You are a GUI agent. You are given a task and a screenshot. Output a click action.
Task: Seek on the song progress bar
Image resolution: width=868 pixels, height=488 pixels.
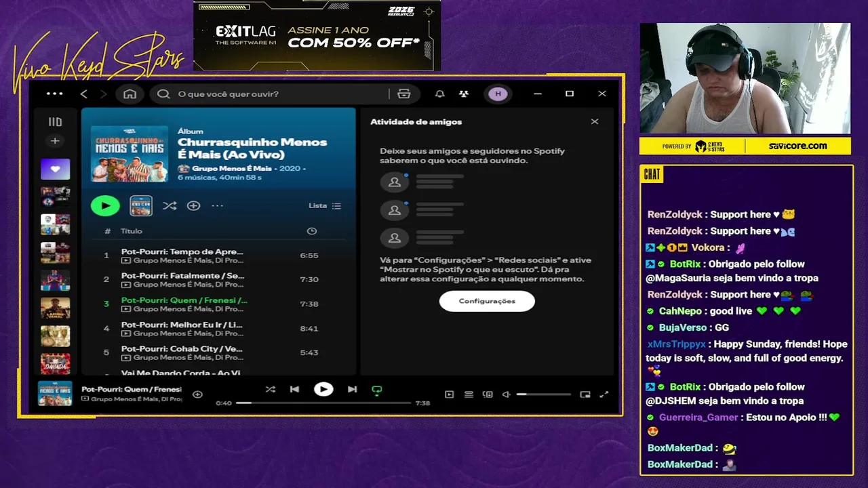(x=323, y=403)
